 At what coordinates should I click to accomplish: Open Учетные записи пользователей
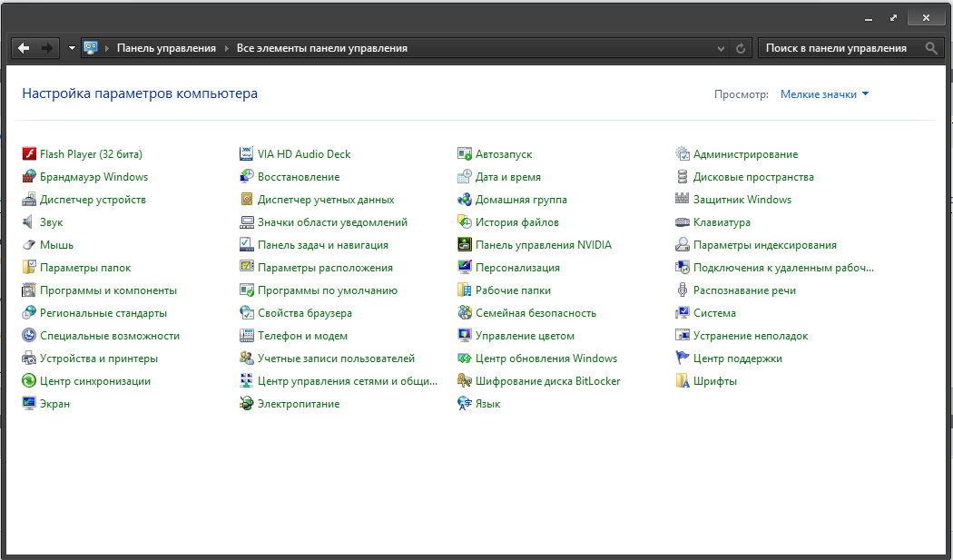point(336,359)
